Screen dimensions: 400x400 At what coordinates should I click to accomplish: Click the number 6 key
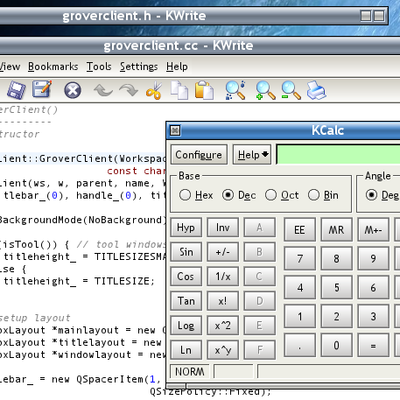point(373,287)
